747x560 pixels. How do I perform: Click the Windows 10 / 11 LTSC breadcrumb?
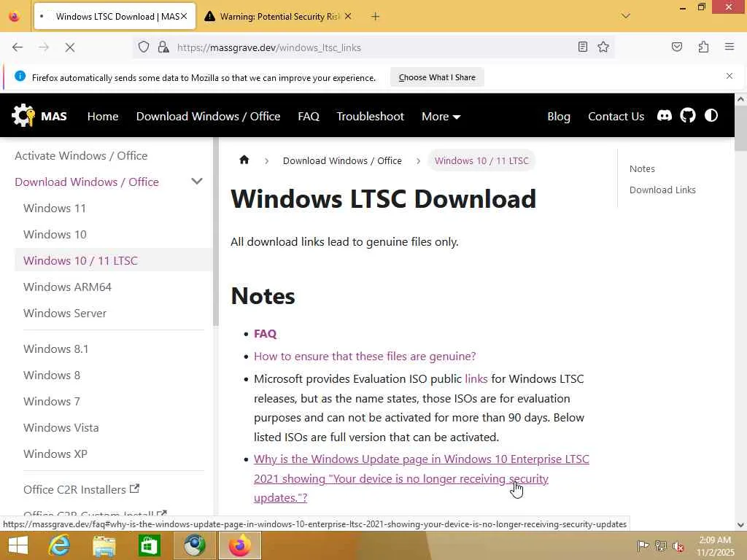481,160
